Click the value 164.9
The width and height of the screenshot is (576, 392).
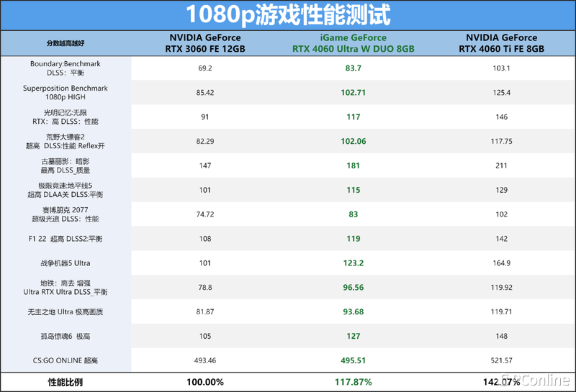(501, 263)
